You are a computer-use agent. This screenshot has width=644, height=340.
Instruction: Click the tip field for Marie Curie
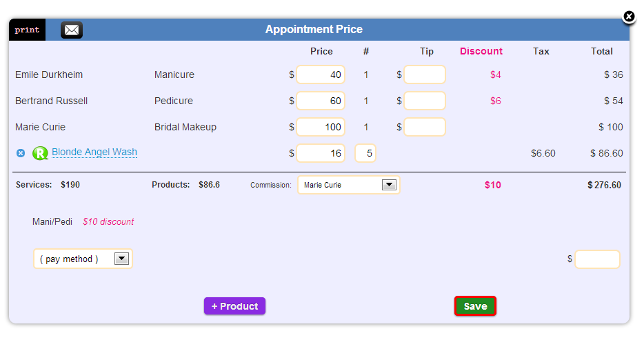coord(425,127)
